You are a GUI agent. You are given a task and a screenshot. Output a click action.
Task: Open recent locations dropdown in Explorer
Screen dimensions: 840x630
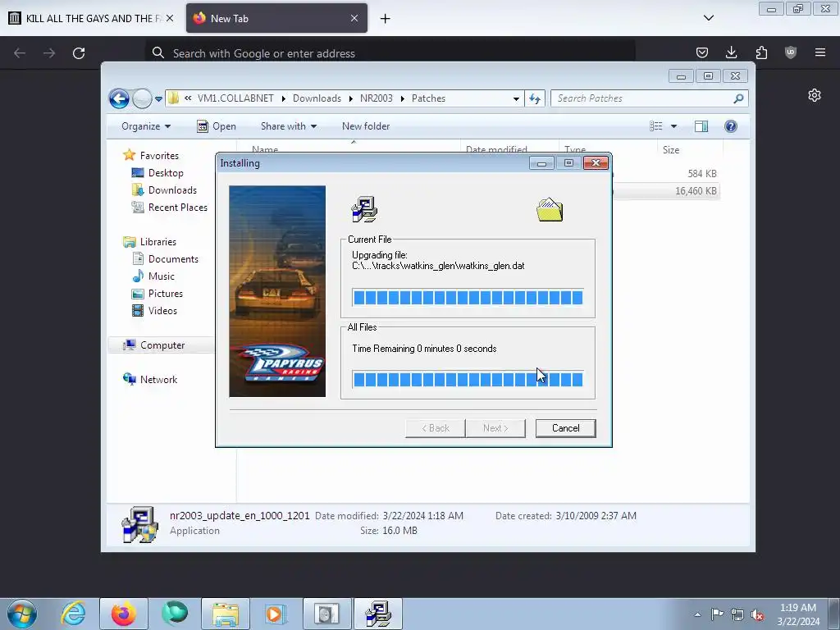158,99
